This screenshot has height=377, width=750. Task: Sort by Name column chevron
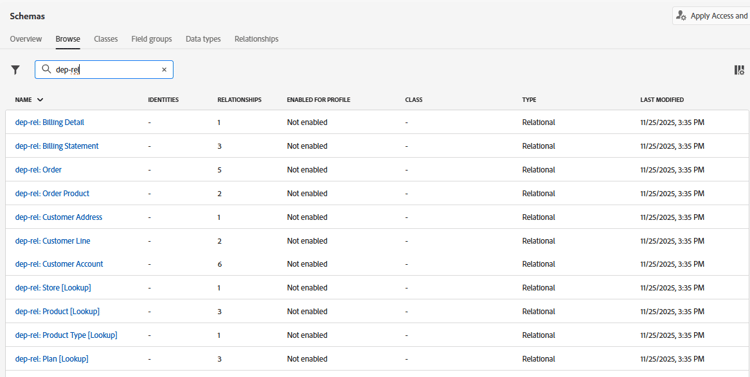tap(40, 100)
